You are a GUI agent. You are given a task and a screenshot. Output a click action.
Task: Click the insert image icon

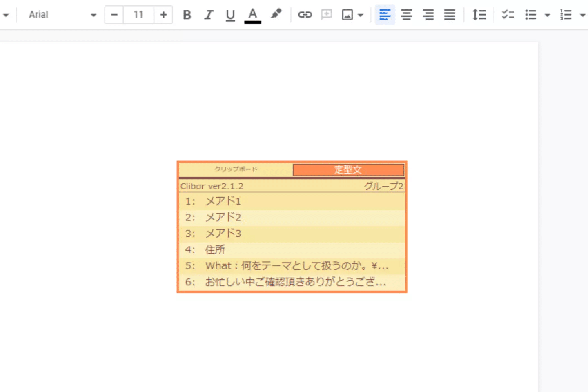(x=347, y=15)
